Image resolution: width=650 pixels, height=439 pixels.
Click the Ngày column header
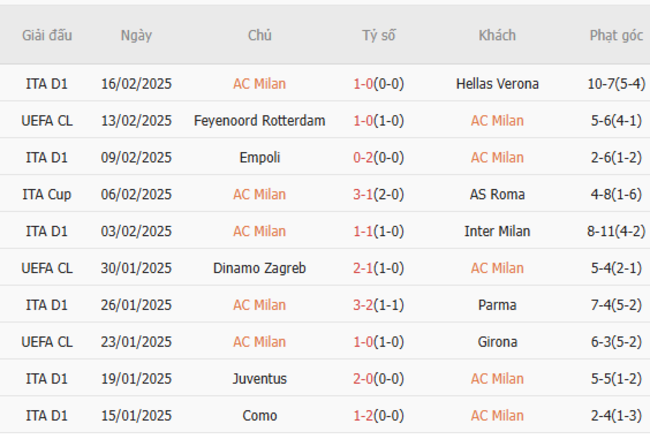(x=136, y=35)
